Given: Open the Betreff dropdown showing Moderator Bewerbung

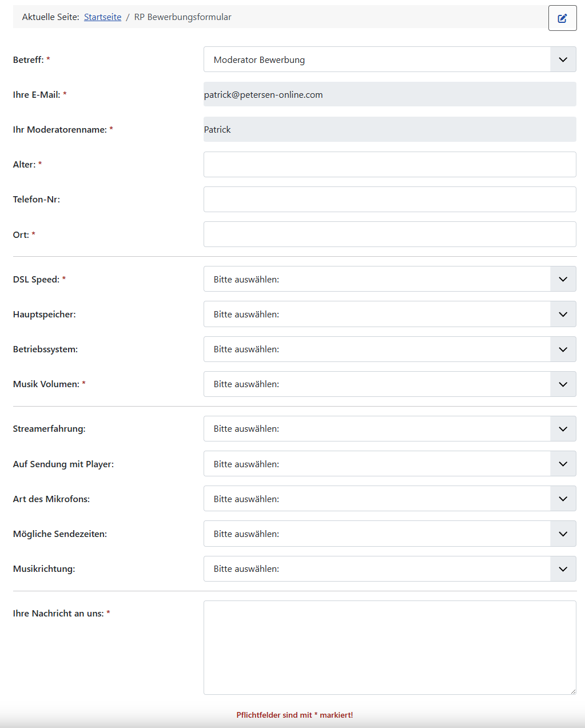Looking at the screenshot, I should pos(377,59).
